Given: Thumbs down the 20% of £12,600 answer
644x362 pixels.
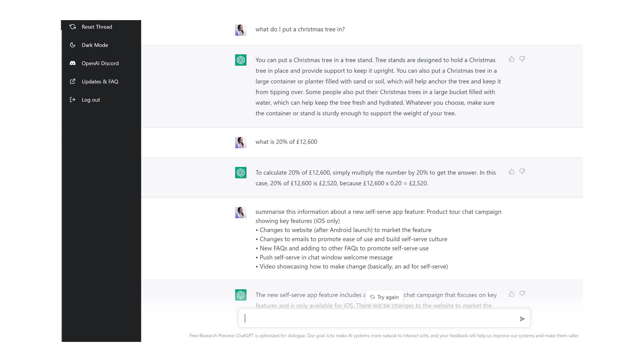Looking at the screenshot, I should pos(522,172).
